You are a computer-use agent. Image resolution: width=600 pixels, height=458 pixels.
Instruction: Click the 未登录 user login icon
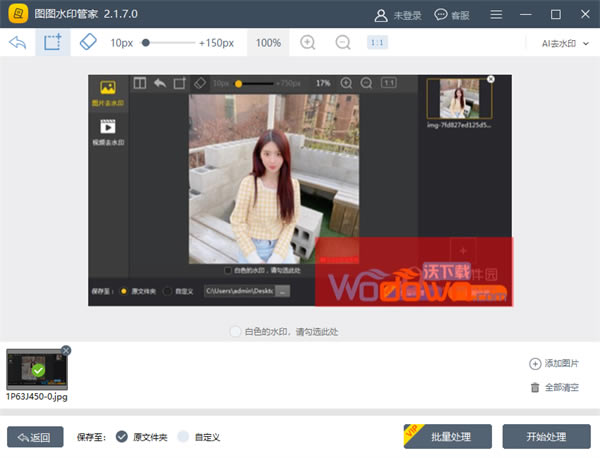pyautogui.click(x=381, y=15)
